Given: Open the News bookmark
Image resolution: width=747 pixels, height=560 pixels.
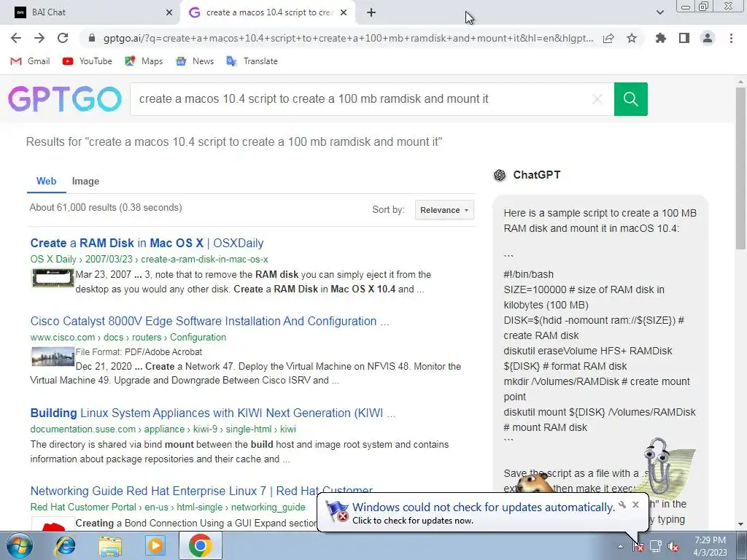Looking at the screenshot, I should coord(195,61).
